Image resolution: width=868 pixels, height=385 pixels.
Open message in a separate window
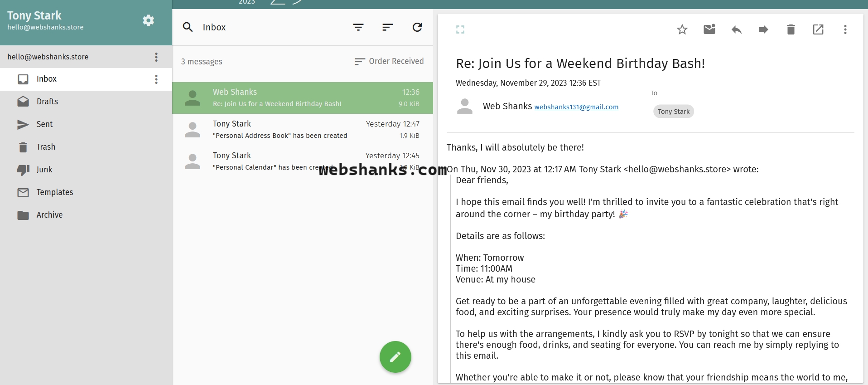[818, 30]
